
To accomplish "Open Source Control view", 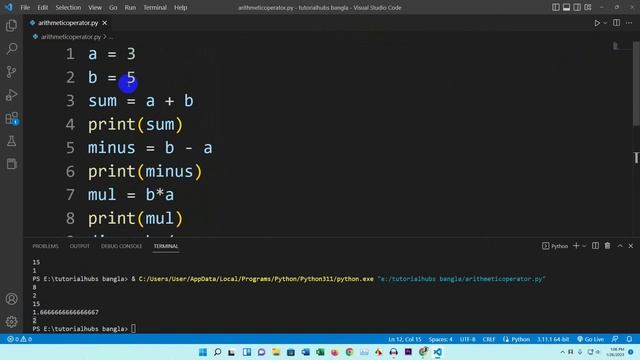I will click(11, 72).
